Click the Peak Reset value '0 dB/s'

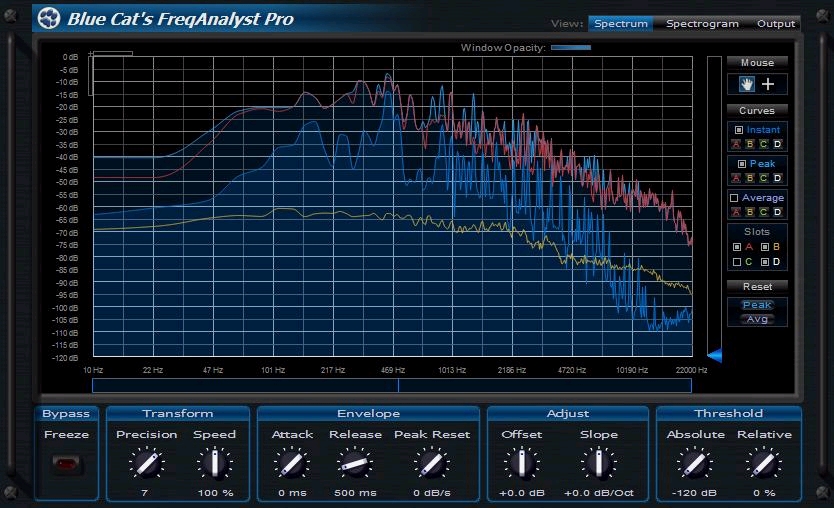[x=432, y=493]
